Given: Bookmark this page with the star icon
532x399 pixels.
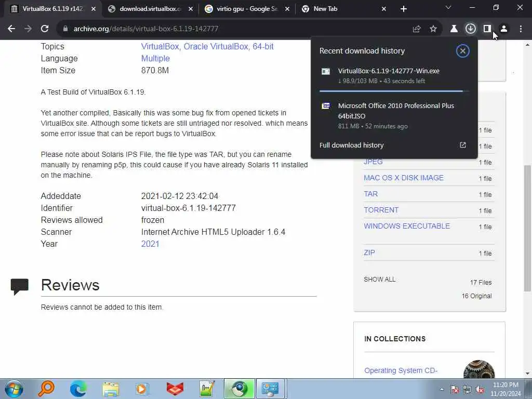Looking at the screenshot, I should click(x=433, y=29).
